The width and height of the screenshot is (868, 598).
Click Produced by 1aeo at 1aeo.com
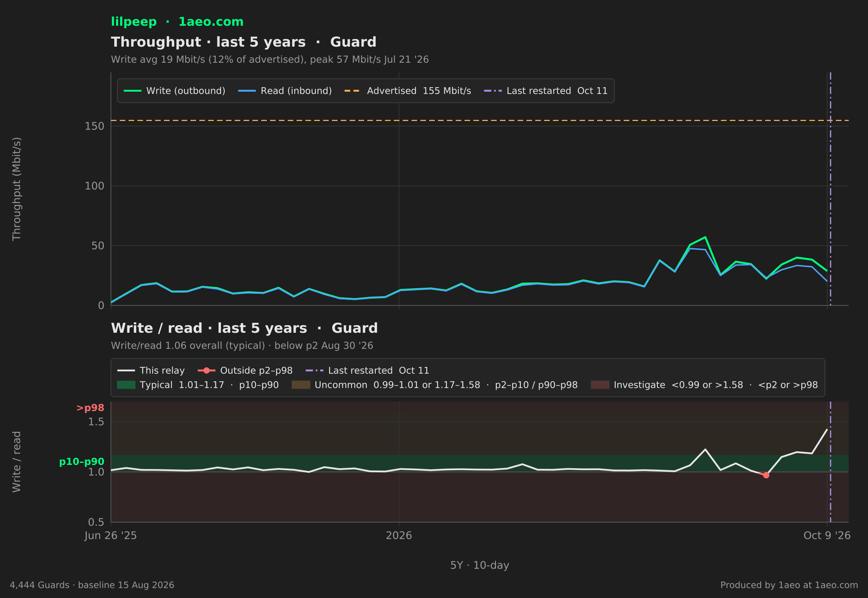point(789,585)
